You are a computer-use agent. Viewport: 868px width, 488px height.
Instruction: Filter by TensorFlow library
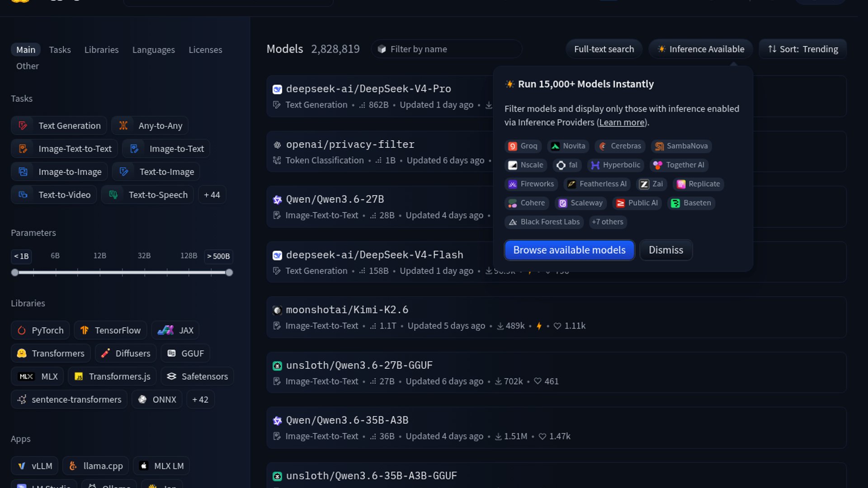click(x=110, y=330)
